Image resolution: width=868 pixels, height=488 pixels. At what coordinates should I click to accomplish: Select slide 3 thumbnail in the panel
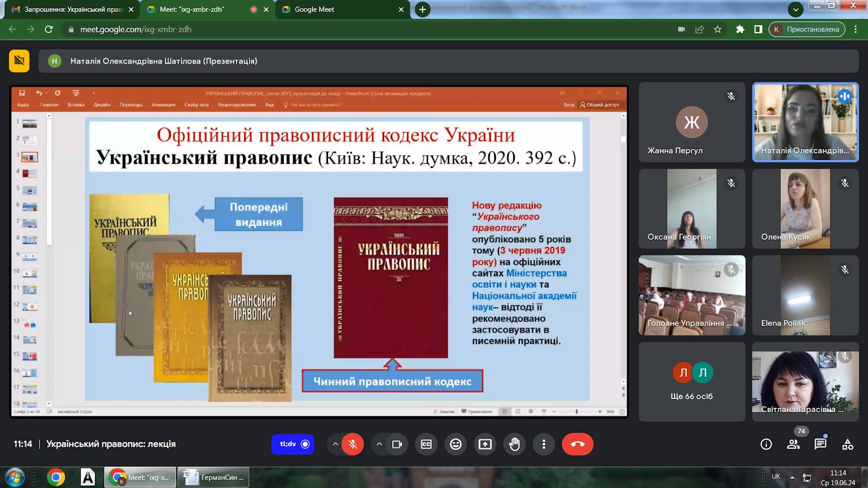(x=30, y=157)
